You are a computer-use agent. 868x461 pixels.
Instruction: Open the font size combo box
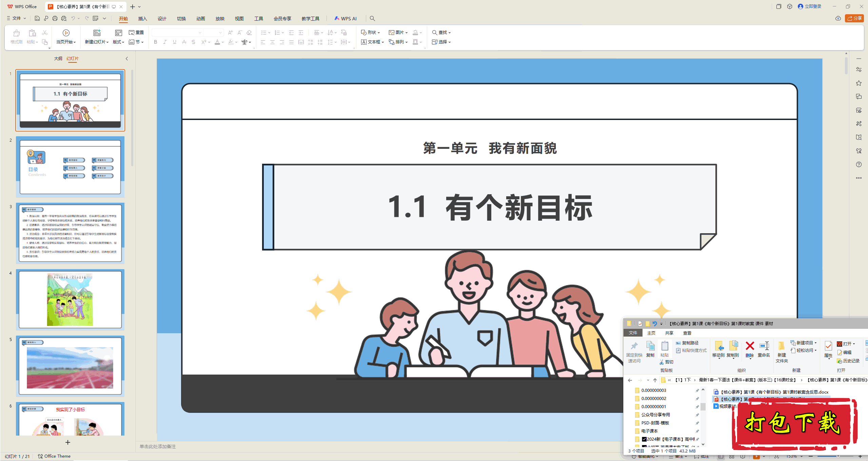(x=214, y=33)
